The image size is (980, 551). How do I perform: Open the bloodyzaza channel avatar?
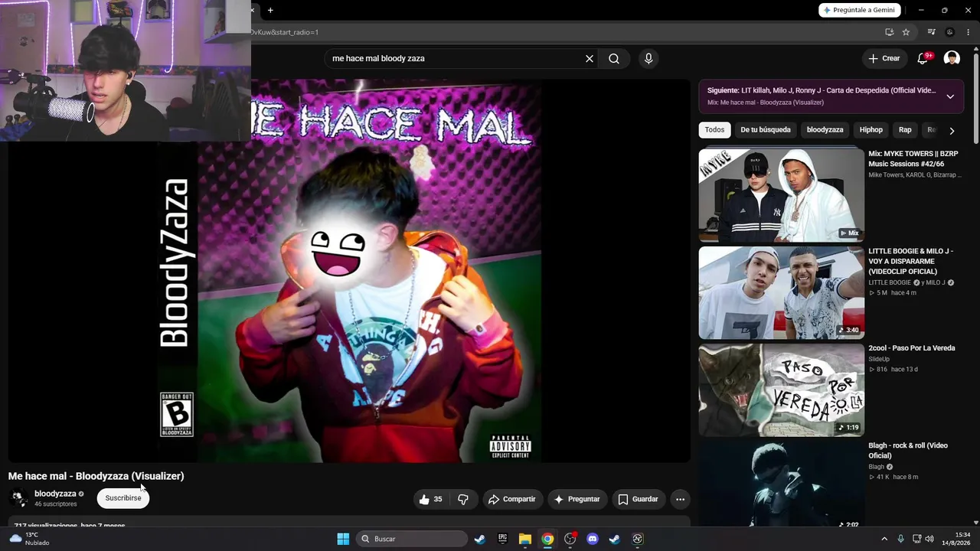tap(18, 498)
